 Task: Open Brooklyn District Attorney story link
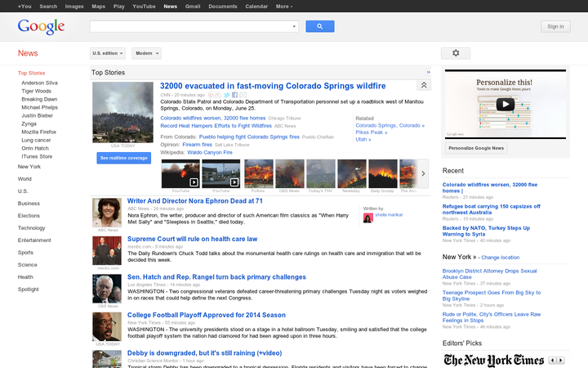pyautogui.click(x=489, y=274)
